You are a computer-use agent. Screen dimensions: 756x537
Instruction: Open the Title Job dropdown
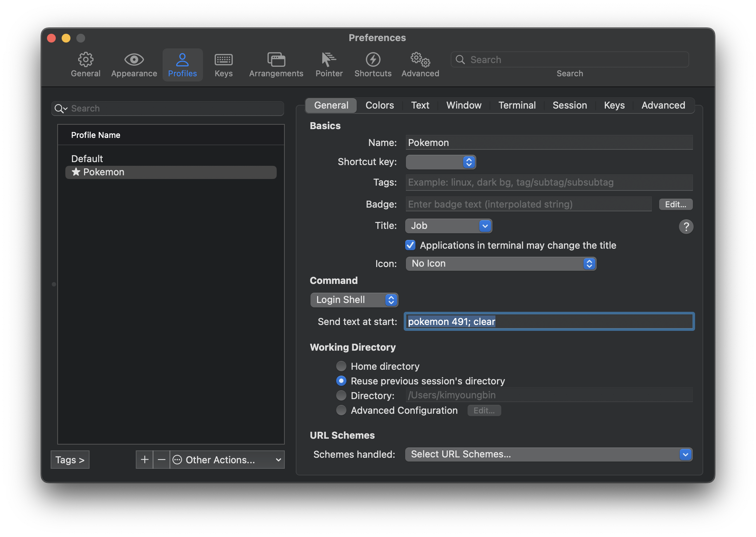point(448,226)
